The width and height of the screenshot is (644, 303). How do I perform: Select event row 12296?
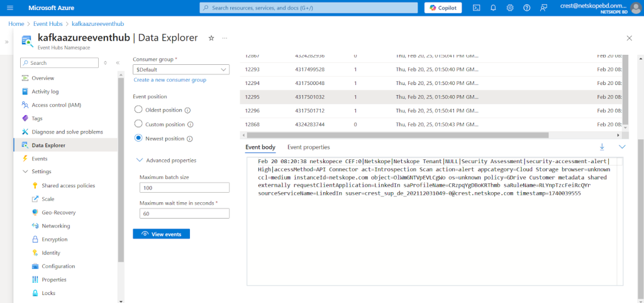tap(431, 111)
